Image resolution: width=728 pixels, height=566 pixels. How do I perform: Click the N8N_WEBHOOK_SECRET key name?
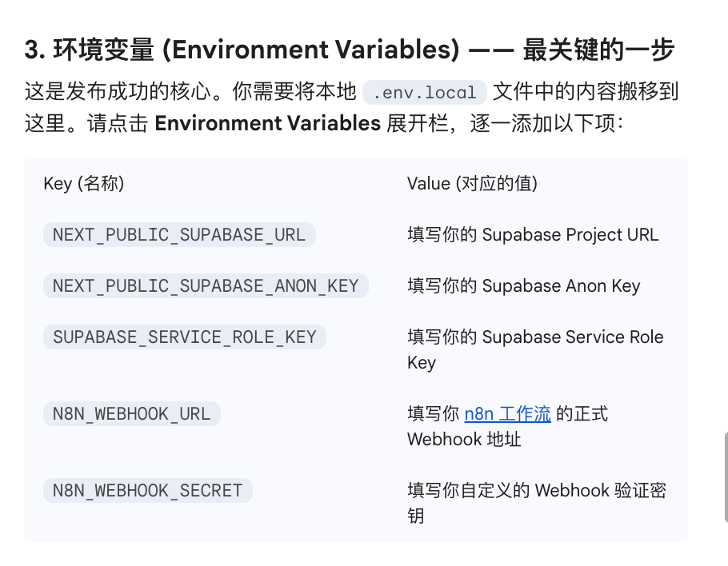(x=147, y=490)
